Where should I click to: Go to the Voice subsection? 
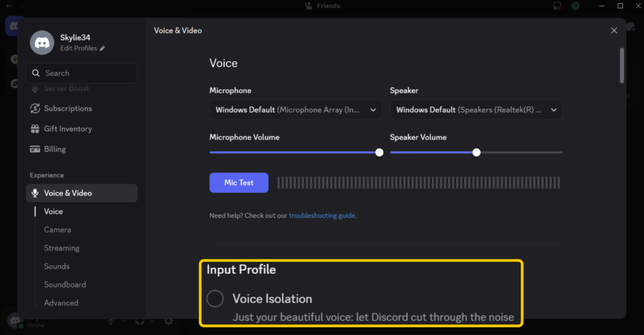pyautogui.click(x=53, y=212)
